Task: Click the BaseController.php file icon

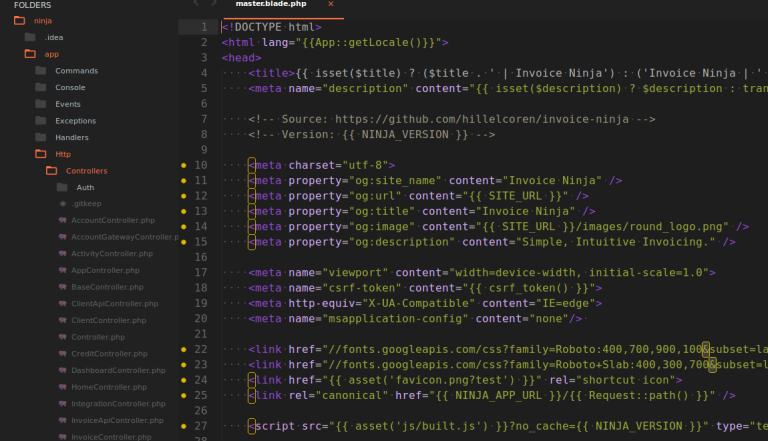Action: click(x=63, y=287)
